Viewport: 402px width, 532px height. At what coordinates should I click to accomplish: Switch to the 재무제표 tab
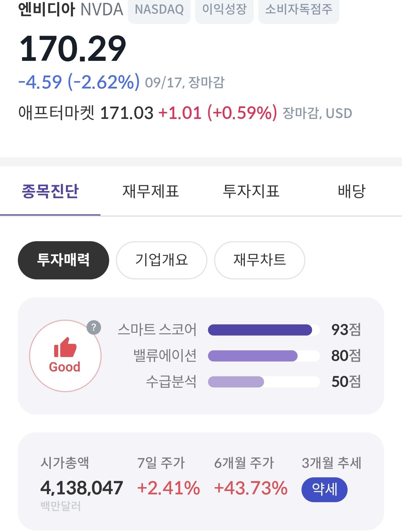pos(151,191)
